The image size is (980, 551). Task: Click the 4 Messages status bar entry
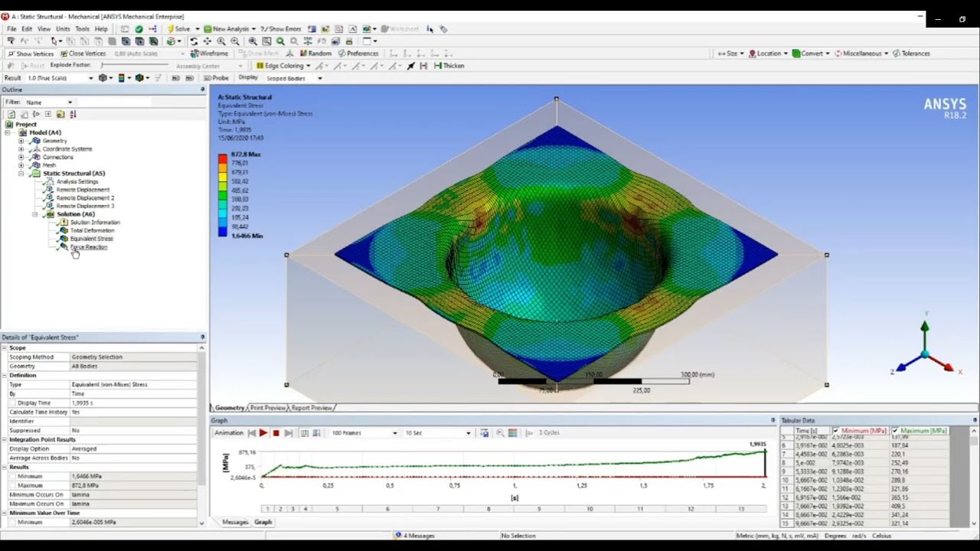click(415, 536)
